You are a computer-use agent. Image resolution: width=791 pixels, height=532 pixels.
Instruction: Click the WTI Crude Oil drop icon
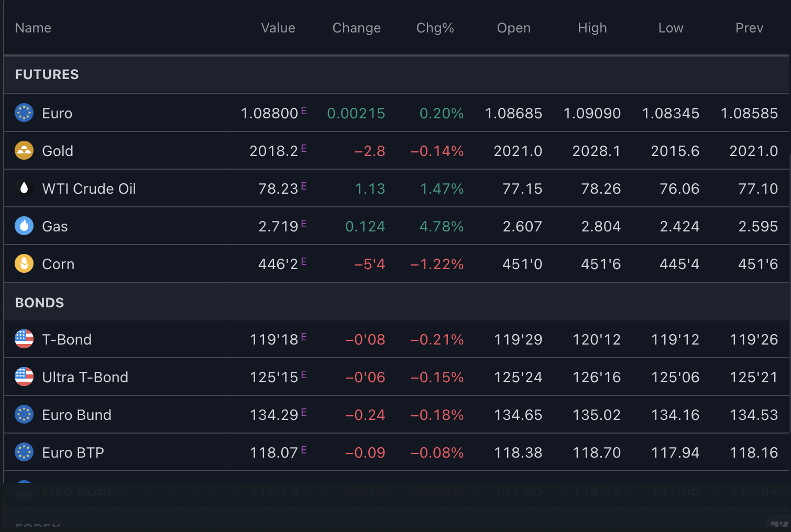click(24, 188)
